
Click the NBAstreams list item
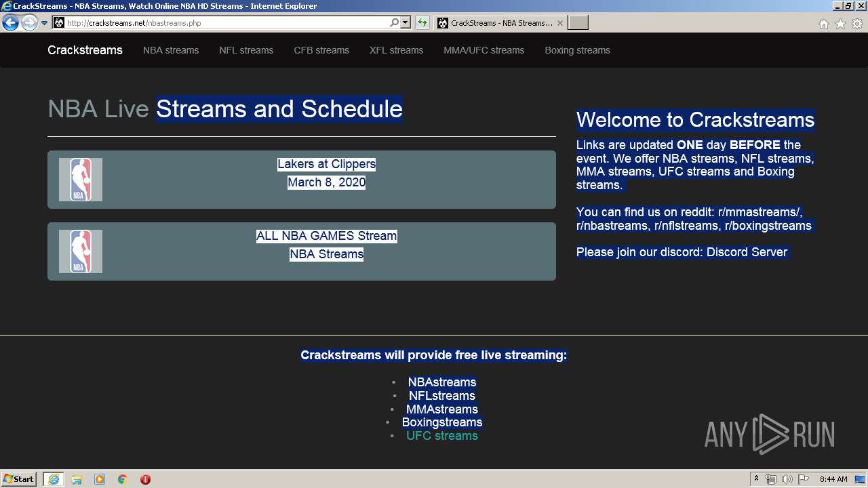coord(442,382)
